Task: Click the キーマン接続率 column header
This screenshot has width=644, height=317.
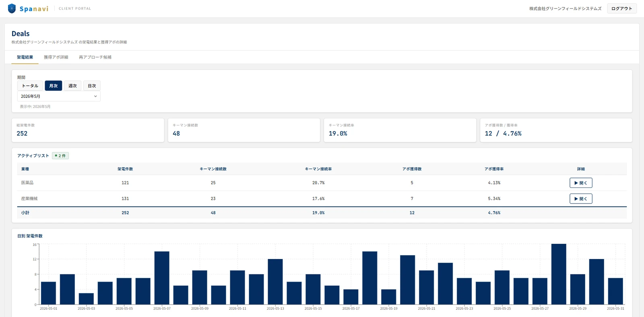Action: pyautogui.click(x=318, y=169)
